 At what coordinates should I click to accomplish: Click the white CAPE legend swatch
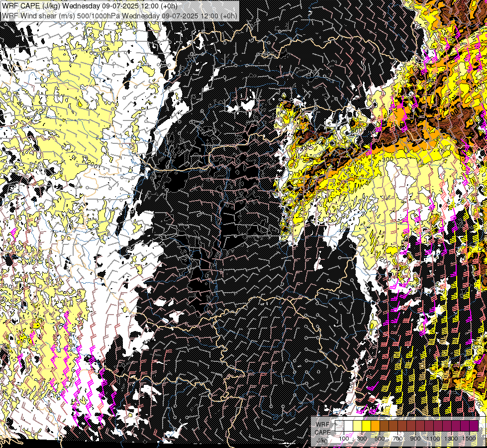[349, 426]
